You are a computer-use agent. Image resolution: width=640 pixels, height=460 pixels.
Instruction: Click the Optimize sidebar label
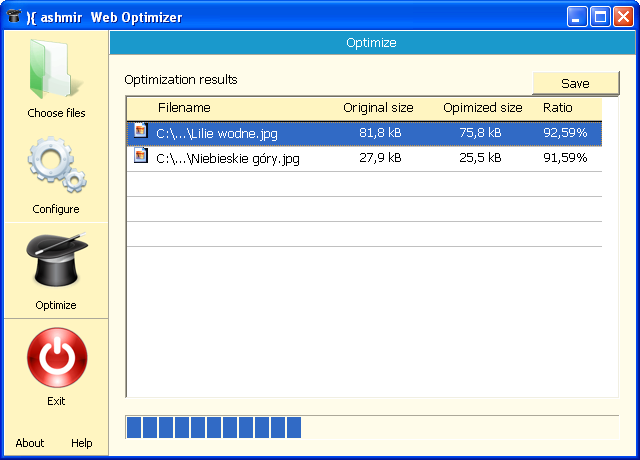[x=56, y=305]
